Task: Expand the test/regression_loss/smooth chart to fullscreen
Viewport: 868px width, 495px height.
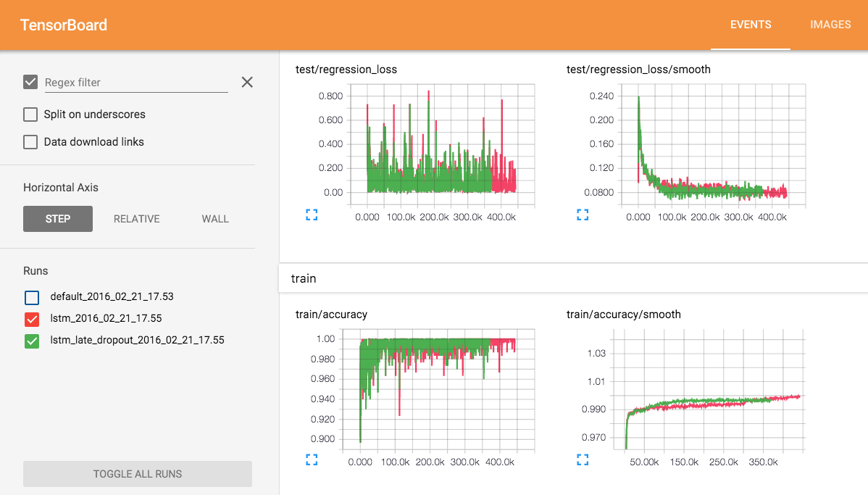Action: (x=582, y=214)
